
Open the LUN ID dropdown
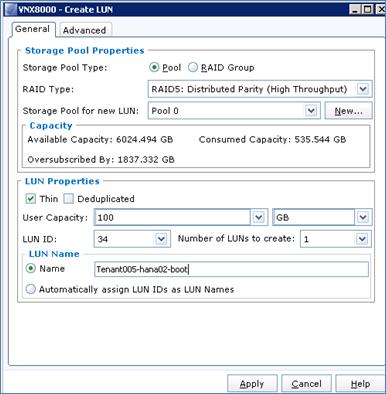(132, 239)
